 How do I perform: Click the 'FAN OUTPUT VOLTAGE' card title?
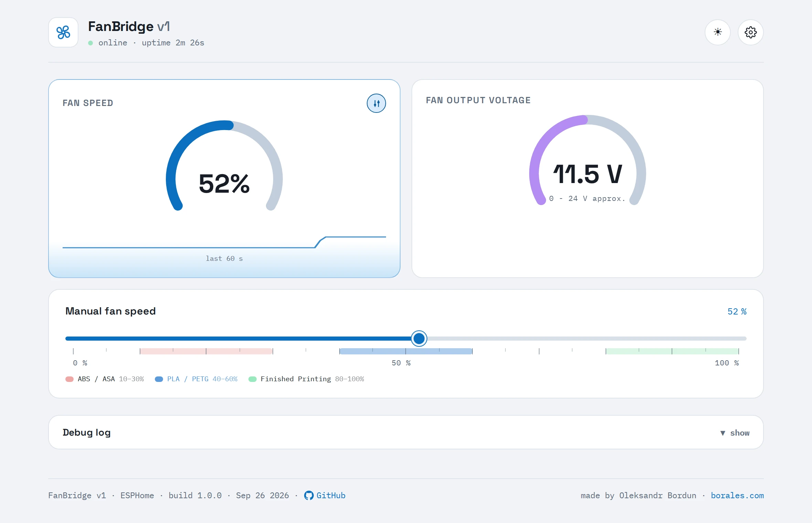click(x=478, y=100)
